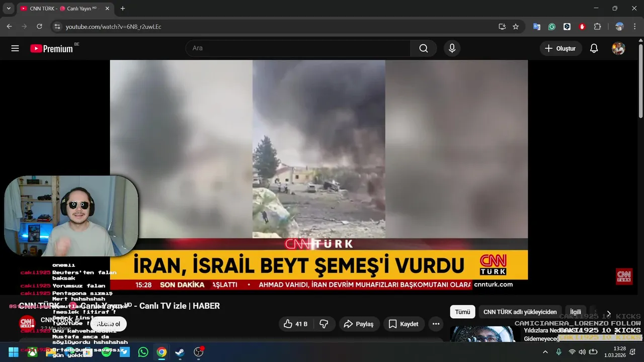Open the YouTube guide hamburger menu
The height and width of the screenshot is (362, 644).
[15, 48]
